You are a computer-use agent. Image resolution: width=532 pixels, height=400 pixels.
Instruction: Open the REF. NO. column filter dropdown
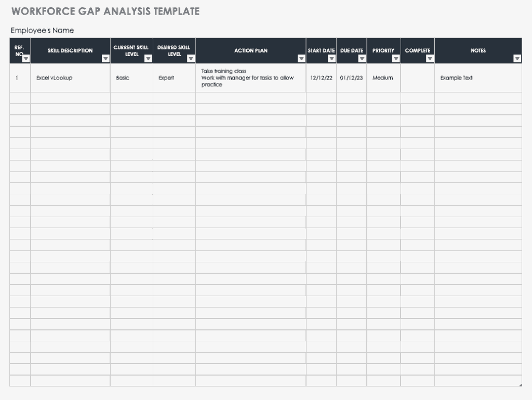pyautogui.click(x=26, y=59)
